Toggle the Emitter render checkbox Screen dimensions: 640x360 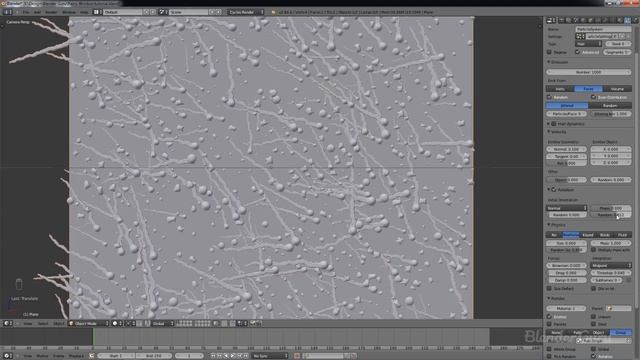tap(549, 317)
